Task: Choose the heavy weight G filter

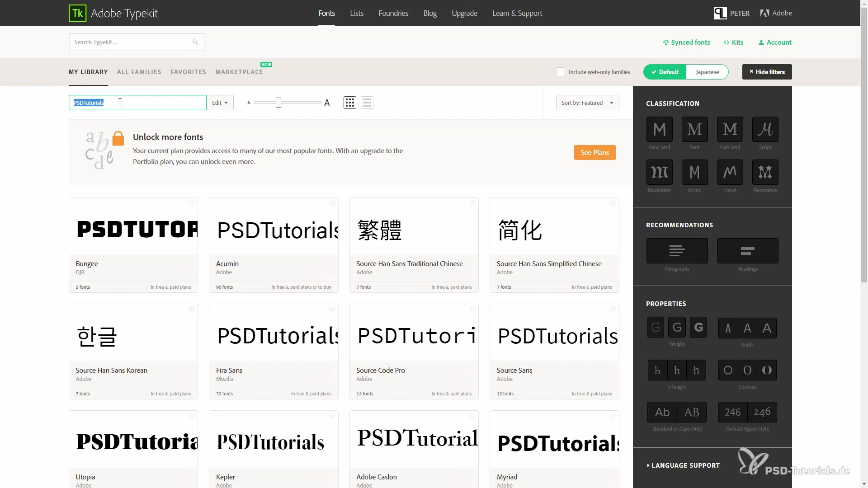Action: coord(698,327)
